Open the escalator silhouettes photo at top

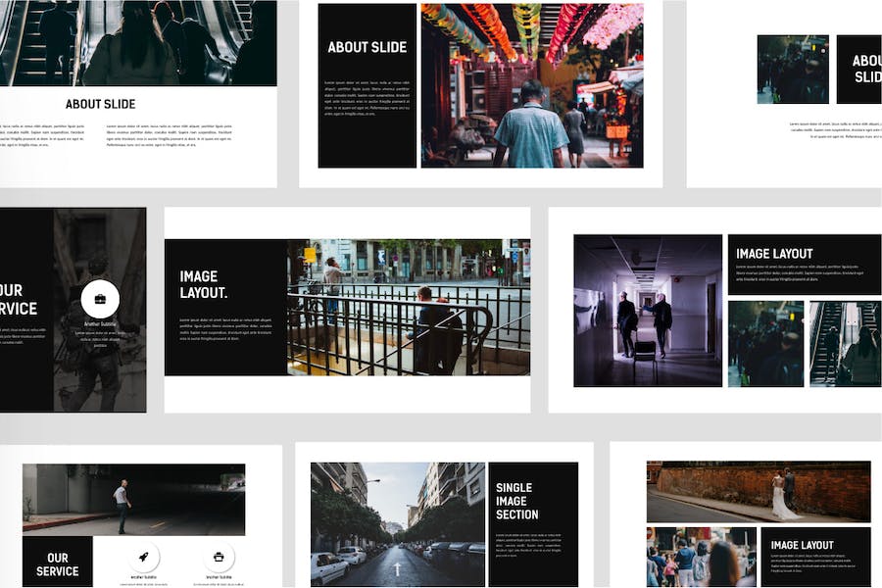(x=138, y=43)
